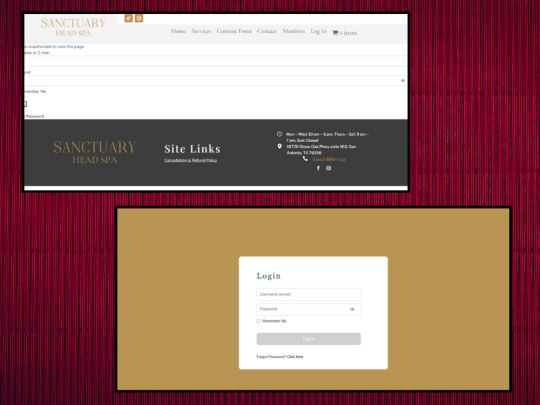Click the Username or E-mail field on top page

click(216, 61)
